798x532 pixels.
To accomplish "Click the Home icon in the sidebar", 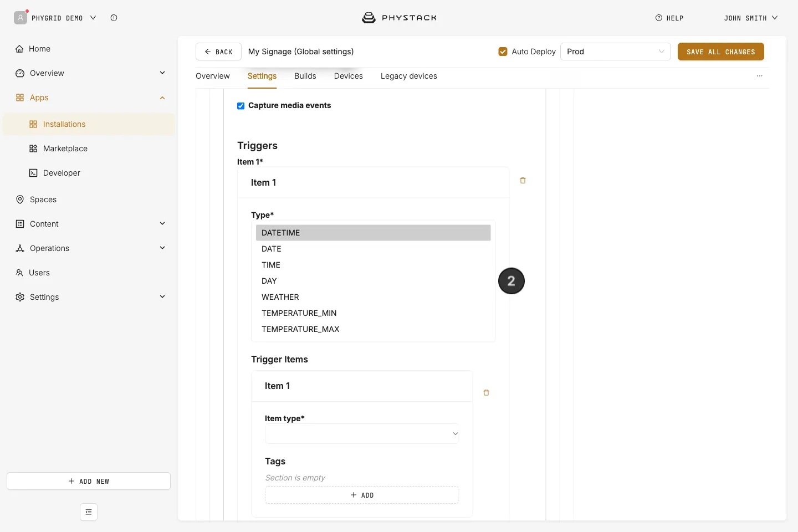I will point(19,49).
